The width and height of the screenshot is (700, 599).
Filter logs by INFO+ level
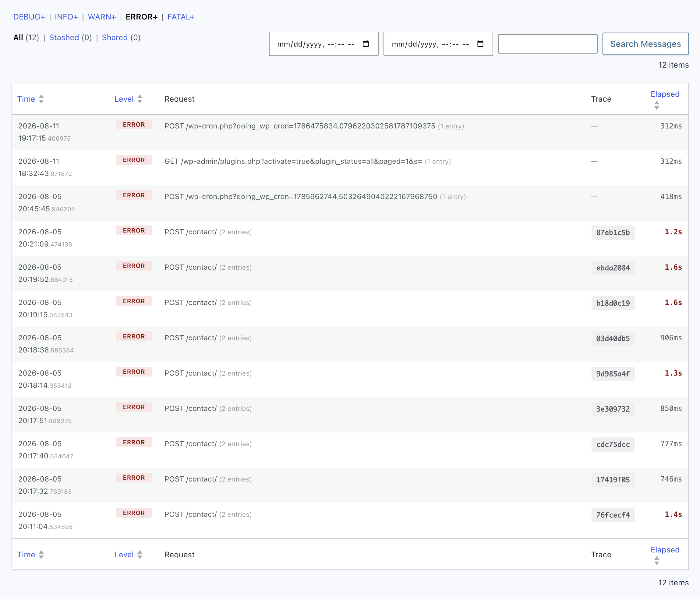point(66,17)
